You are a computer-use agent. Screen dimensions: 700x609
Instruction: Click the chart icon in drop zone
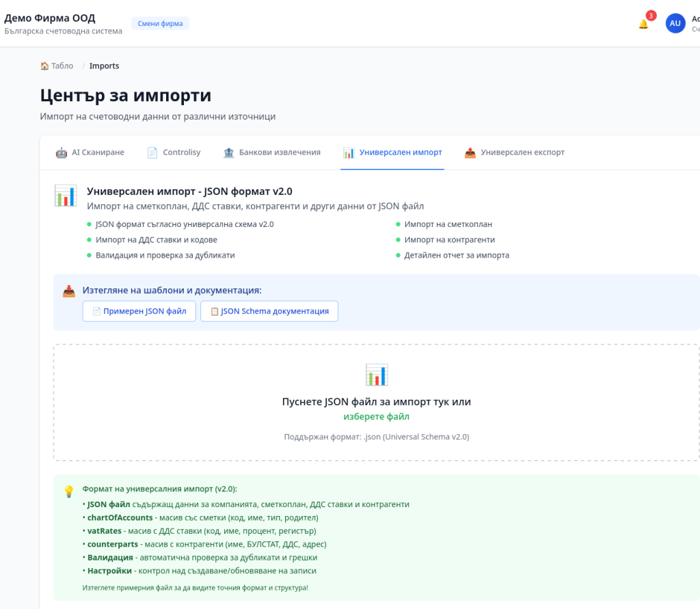pyautogui.click(x=377, y=375)
